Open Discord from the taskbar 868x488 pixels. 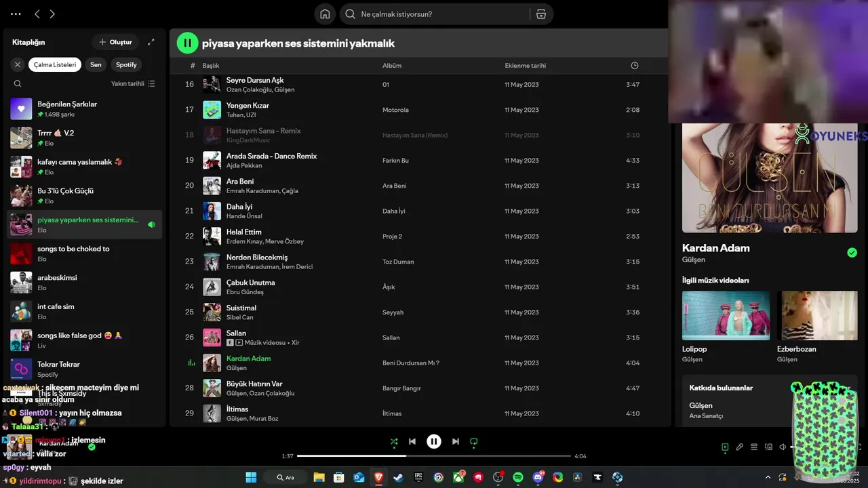pos(538,477)
